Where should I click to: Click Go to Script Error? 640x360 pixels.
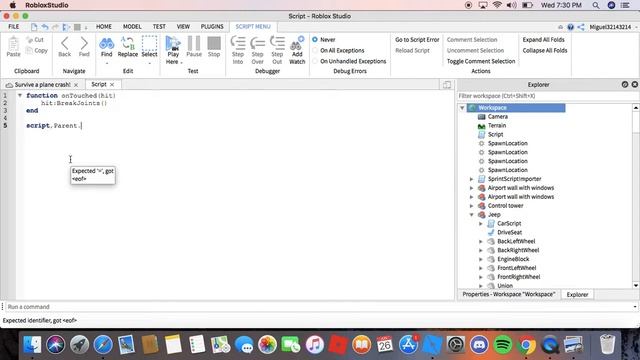pyautogui.click(x=417, y=40)
